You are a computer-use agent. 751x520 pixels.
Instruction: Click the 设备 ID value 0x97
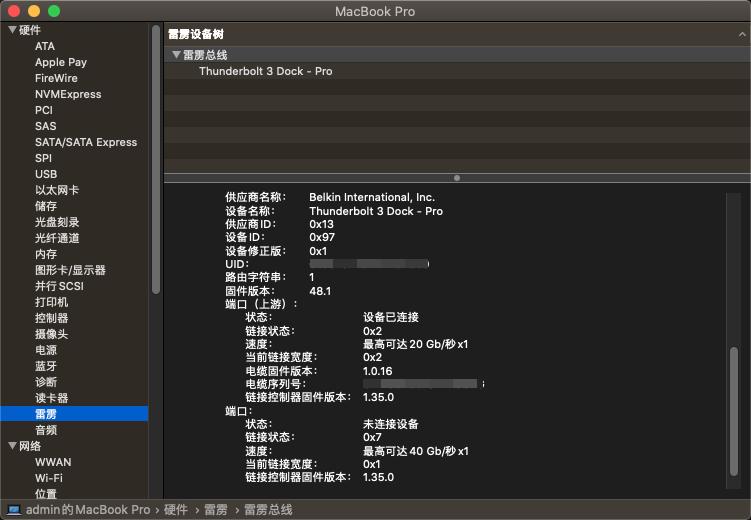322,237
